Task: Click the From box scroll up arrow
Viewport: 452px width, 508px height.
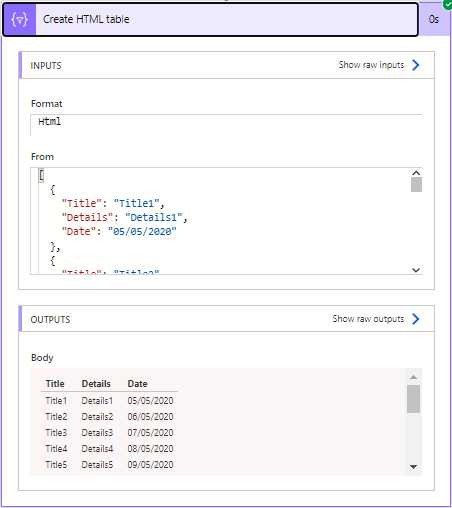Action: pyautogui.click(x=416, y=173)
